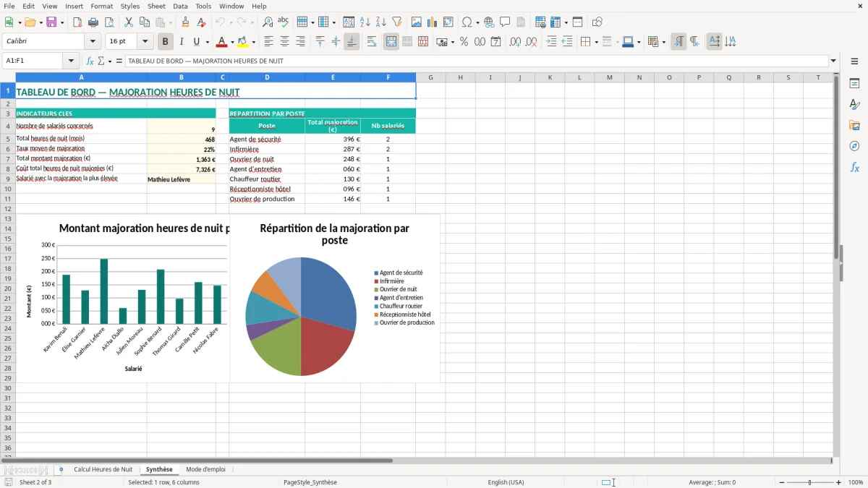Click the Sort Descending icon
The image size is (868, 488).
point(381,22)
